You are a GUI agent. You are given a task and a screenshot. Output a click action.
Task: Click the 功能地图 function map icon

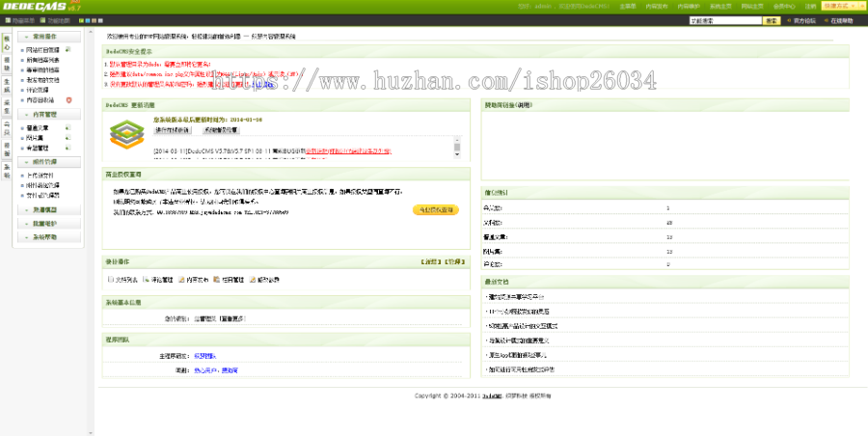pyautogui.click(x=42, y=20)
